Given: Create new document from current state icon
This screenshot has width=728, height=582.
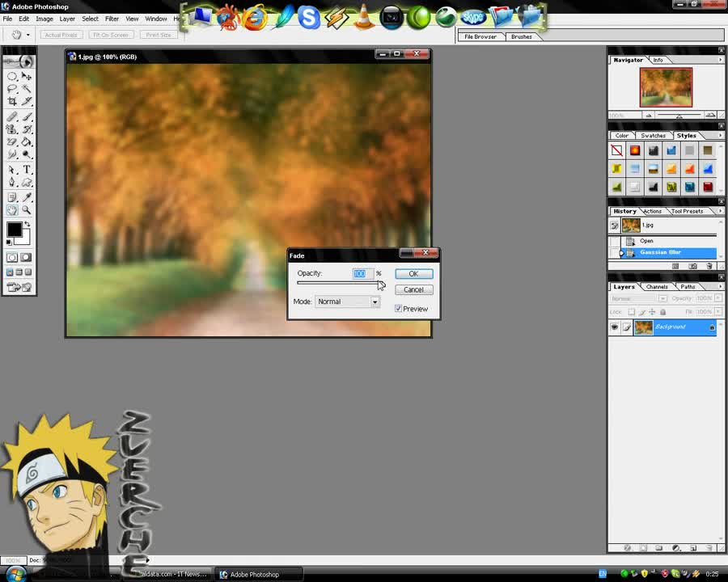Looking at the screenshot, I should [675, 266].
